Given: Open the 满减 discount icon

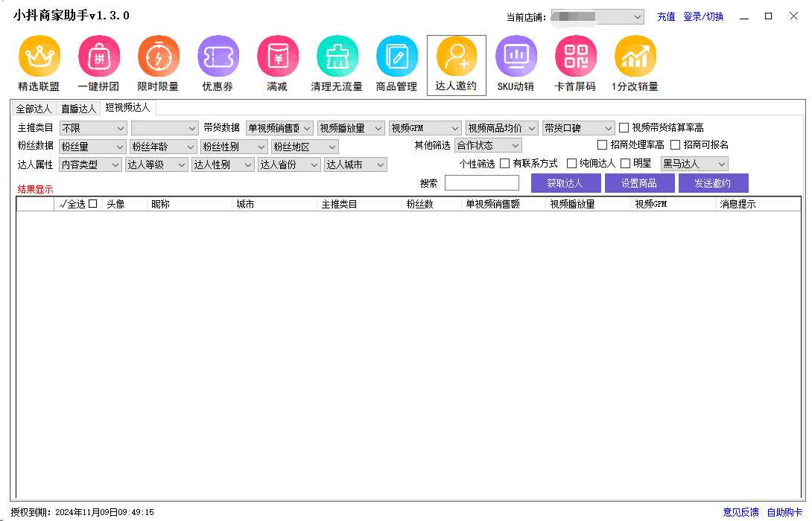Looking at the screenshot, I should pyautogui.click(x=277, y=57).
